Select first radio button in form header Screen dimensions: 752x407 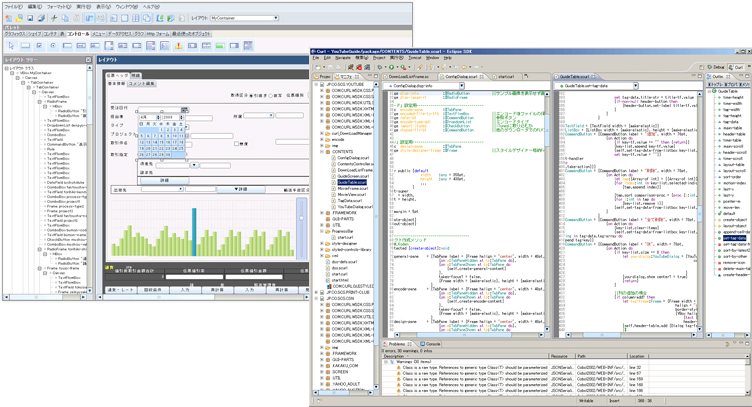pyautogui.click(x=251, y=96)
